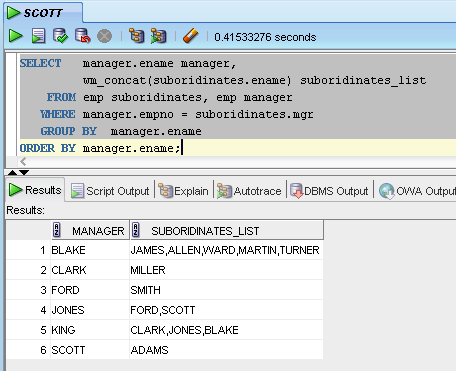This screenshot has height=371, width=456.
Task: Click the SELECT keyword in the editor
Action: pos(40,63)
